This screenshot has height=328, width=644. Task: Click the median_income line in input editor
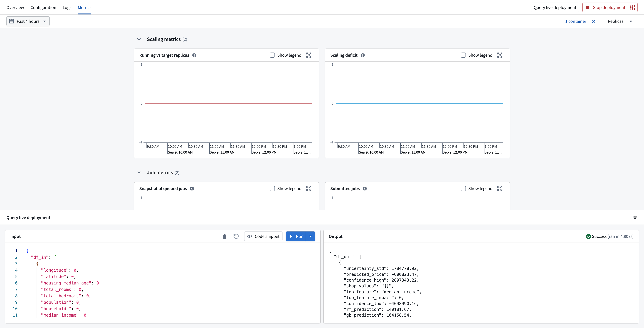64,315
